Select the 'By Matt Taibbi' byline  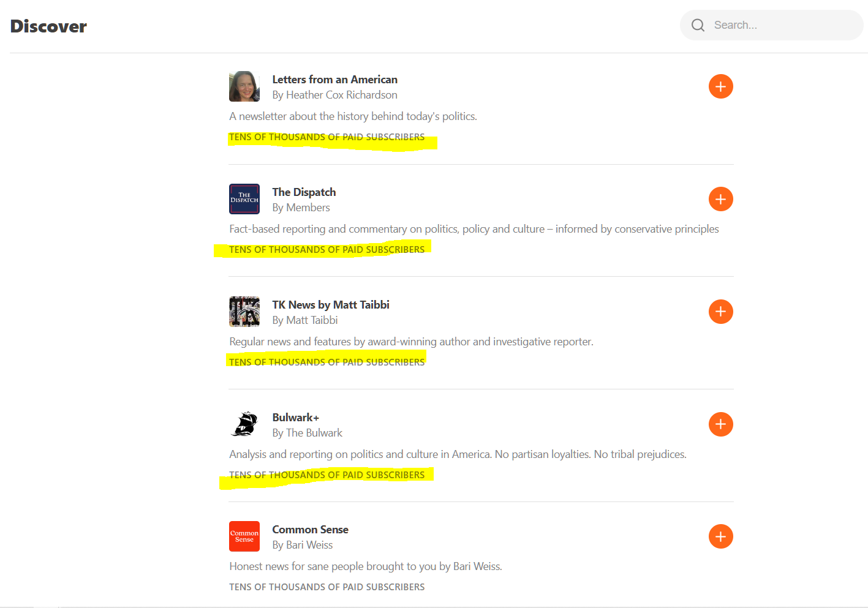coord(305,320)
